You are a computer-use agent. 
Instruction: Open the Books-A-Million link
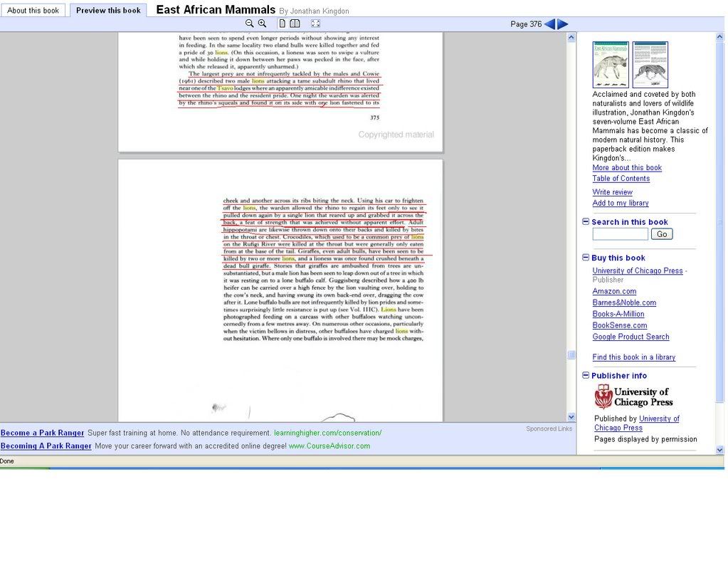[618, 314]
